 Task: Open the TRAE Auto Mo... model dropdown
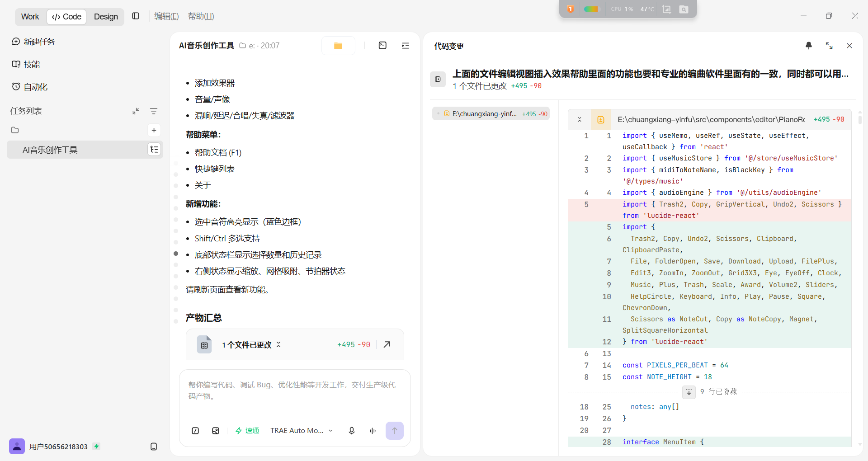pyautogui.click(x=302, y=431)
